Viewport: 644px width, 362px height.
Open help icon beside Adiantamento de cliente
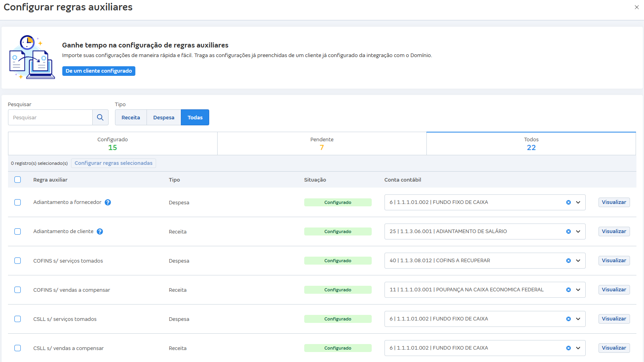[x=100, y=231]
